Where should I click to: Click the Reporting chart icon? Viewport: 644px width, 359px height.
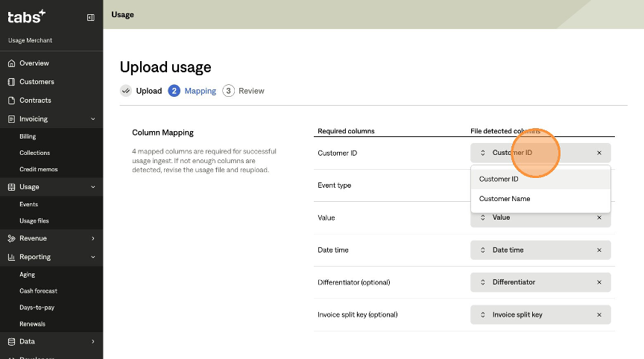point(11,257)
